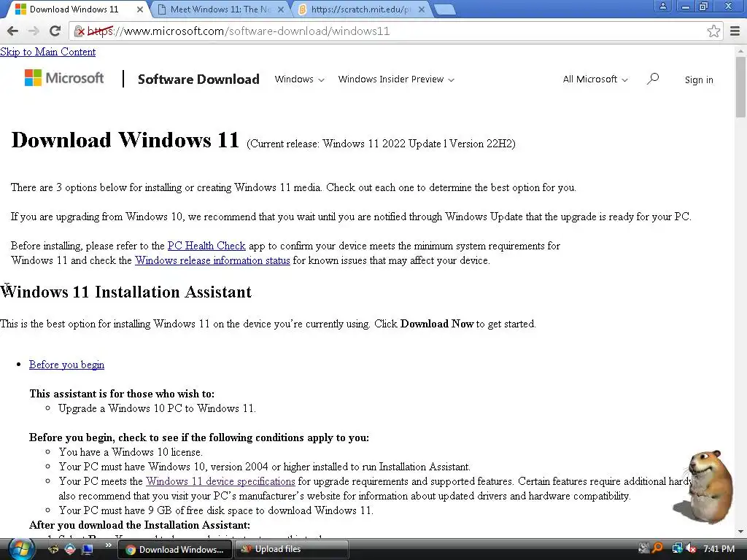Click the broken HTTPS lock icon
Screen dimensions: 747x560
click(80, 31)
